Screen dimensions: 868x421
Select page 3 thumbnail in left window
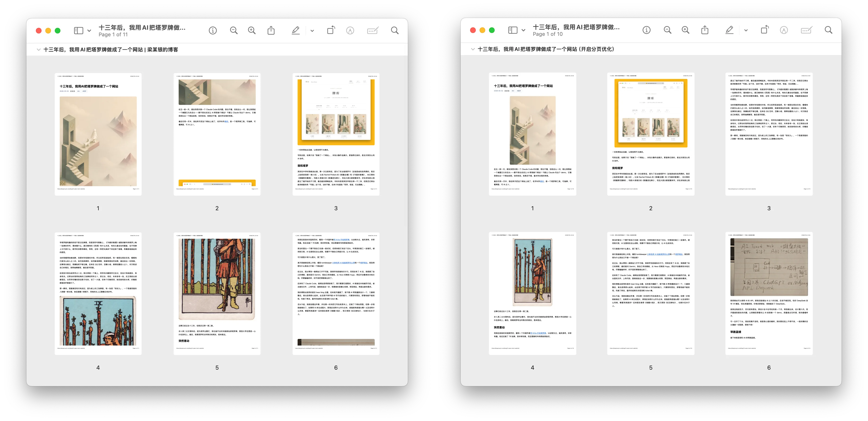(x=336, y=134)
